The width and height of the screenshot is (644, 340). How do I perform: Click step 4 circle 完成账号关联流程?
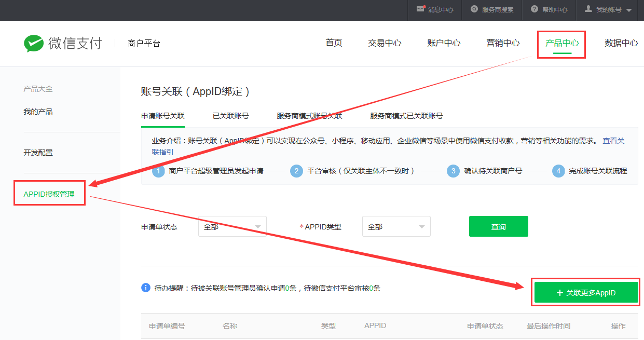click(x=558, y=171)
